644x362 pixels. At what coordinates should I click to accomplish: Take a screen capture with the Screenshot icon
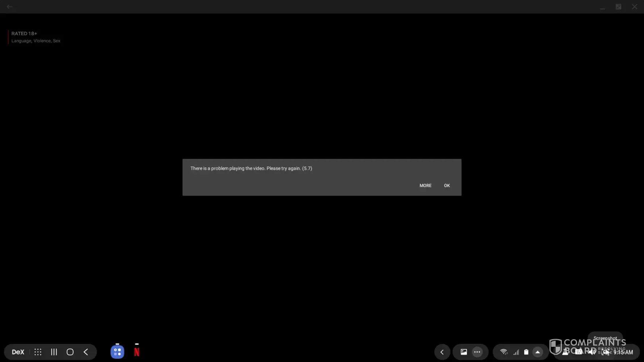(x=605, y=352)
